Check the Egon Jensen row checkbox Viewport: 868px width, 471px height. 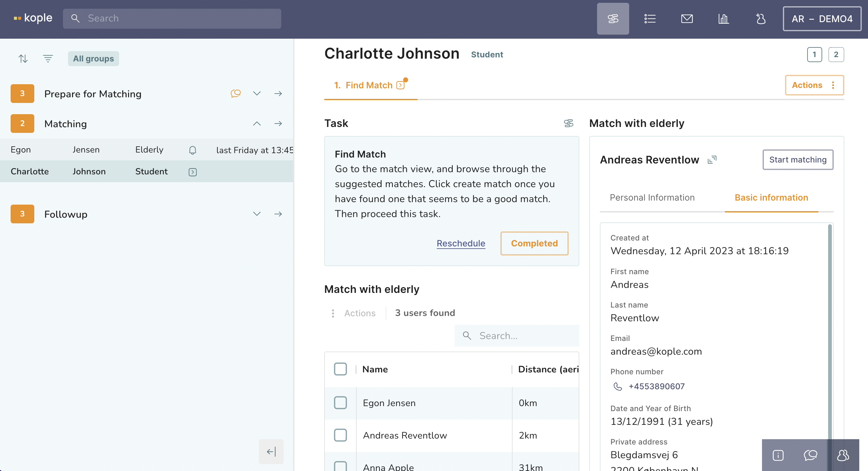(340, 403)
